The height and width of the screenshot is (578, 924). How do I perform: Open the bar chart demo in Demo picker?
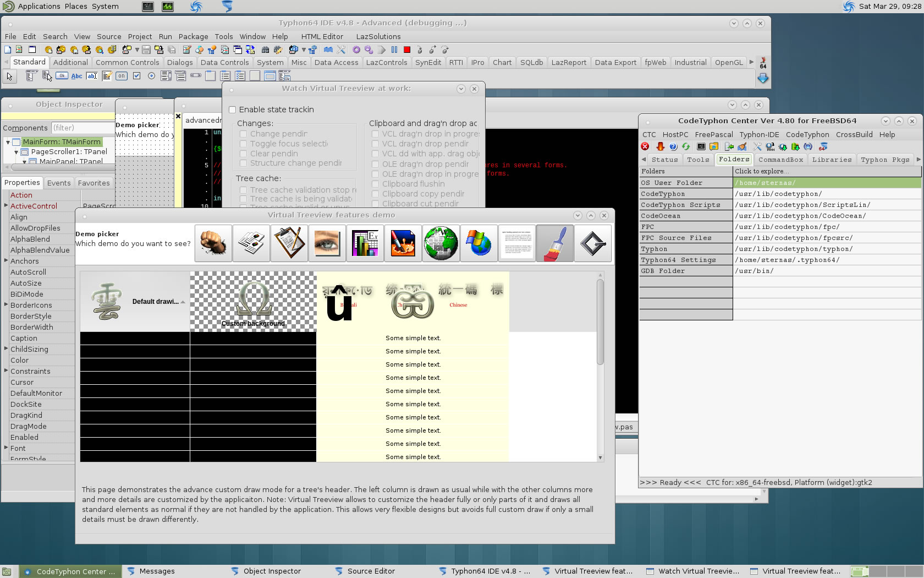(x=365, y=243)
